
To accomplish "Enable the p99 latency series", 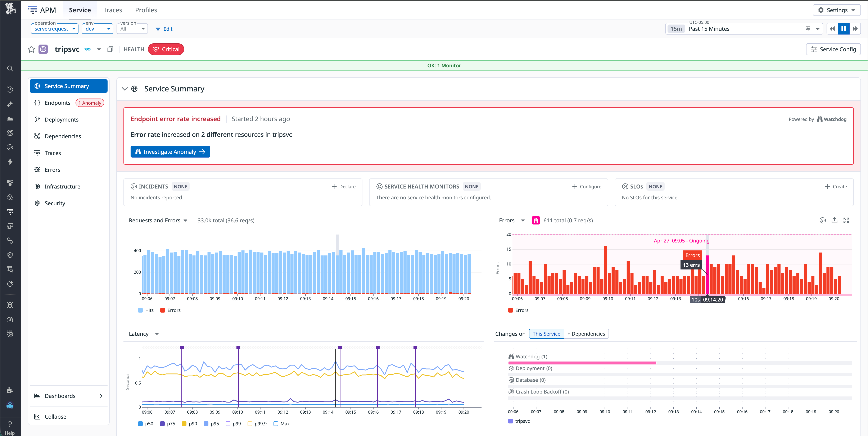I will point(233,424).
